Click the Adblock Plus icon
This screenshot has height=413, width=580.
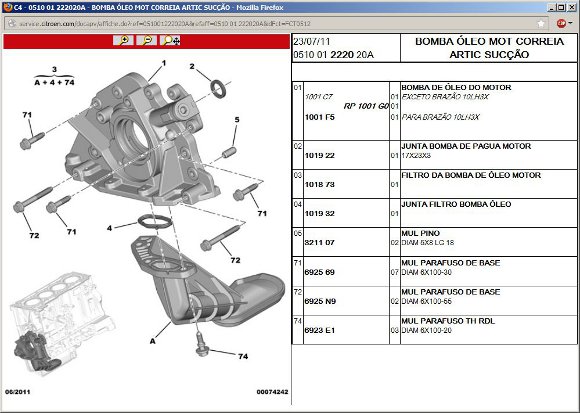pos(561,23)
